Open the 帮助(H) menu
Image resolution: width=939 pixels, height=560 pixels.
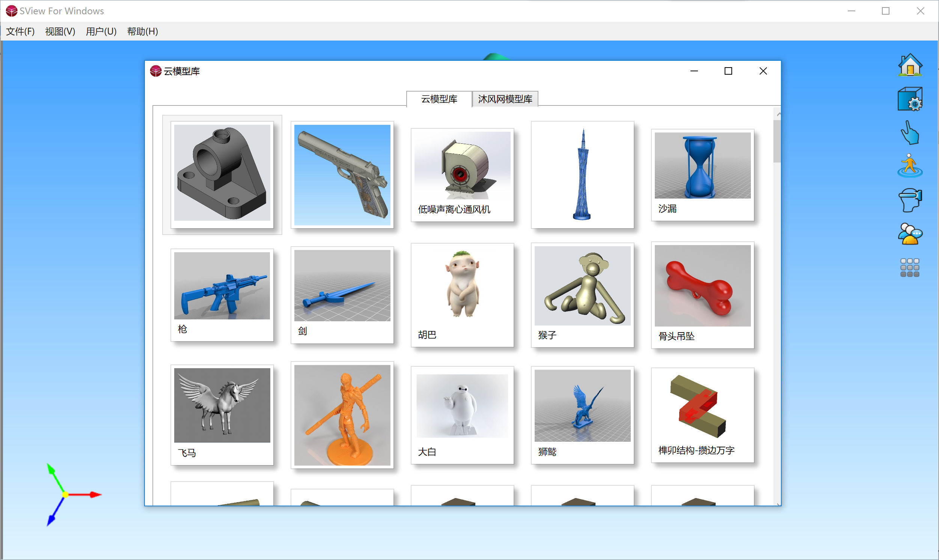(142, 31)
